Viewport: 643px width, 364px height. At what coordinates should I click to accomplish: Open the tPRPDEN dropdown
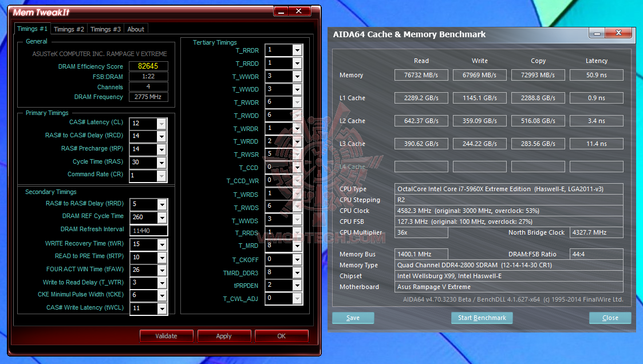297,285
